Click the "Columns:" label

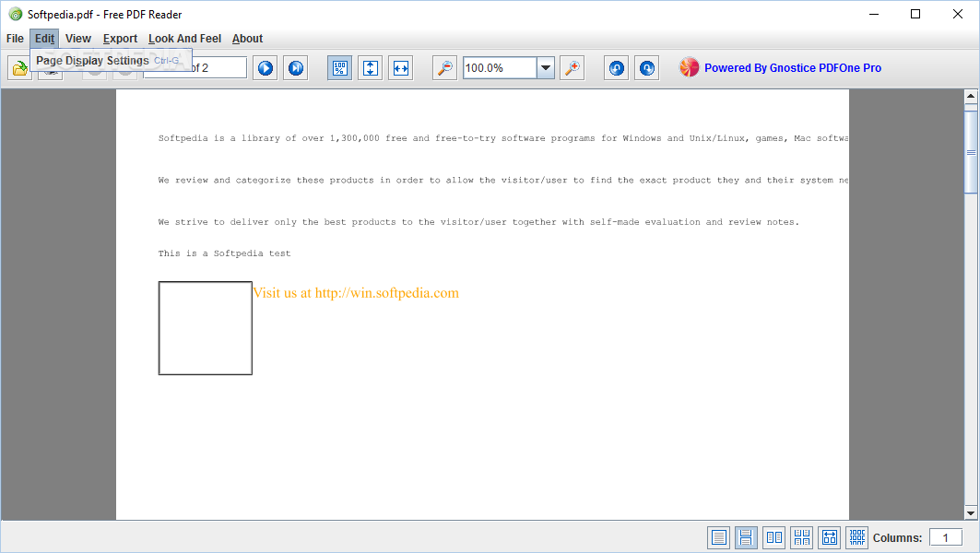pos(898,538)
